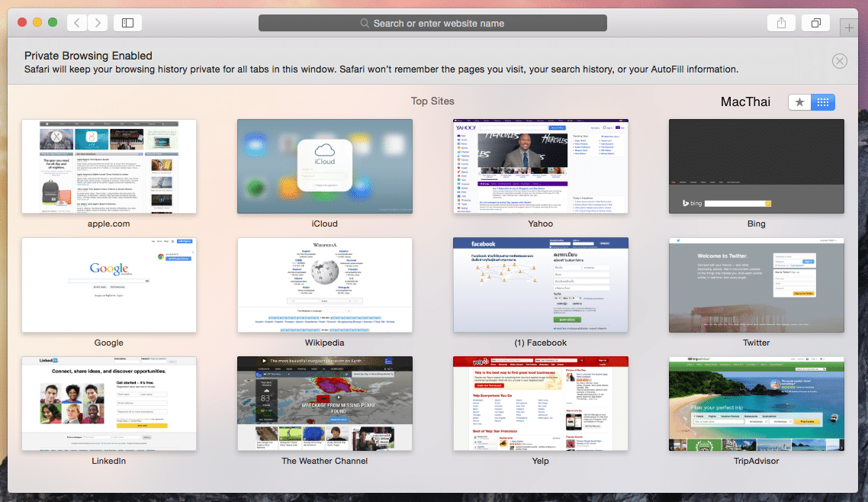The height and width of the screenshot is (502, 868).
Task: Switch to Favorites star view
Action: click(x=799, y=101)
